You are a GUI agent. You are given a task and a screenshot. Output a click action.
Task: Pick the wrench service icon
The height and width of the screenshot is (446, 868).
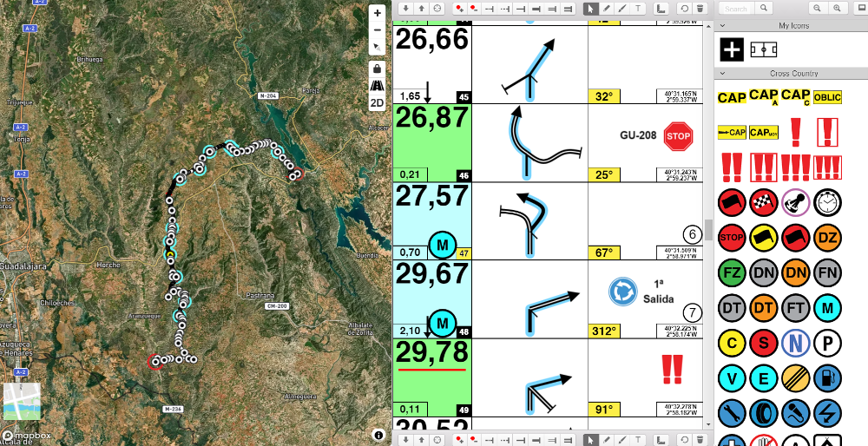coord(731,413)
